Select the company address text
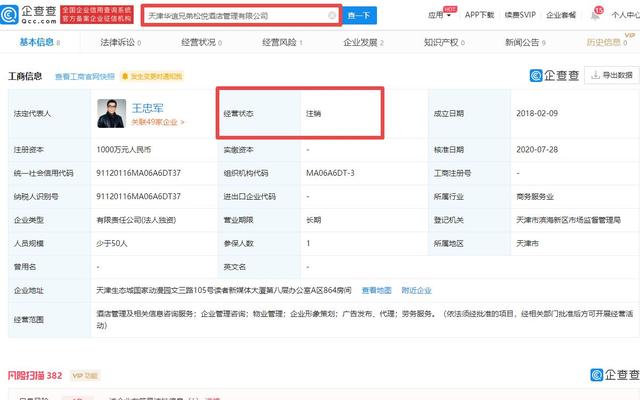This screenshot has width=640, height=400. pyautogui.click(x=224, y=290)
